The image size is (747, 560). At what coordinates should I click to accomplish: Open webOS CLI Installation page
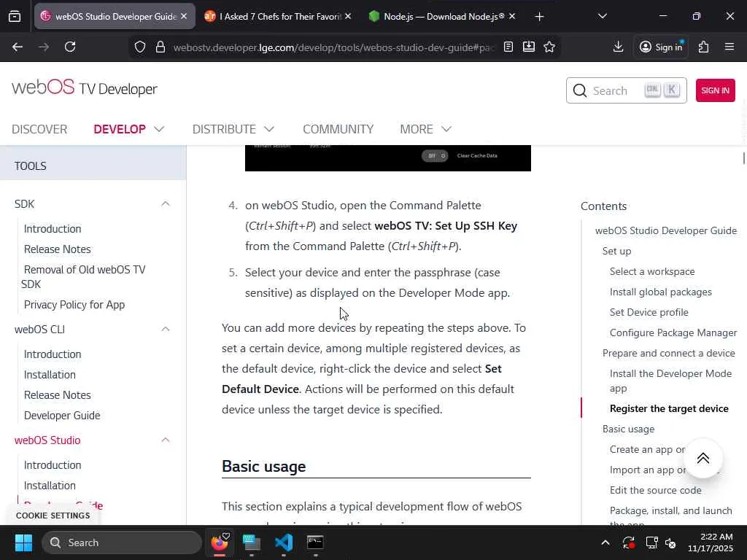click(50, 375)
